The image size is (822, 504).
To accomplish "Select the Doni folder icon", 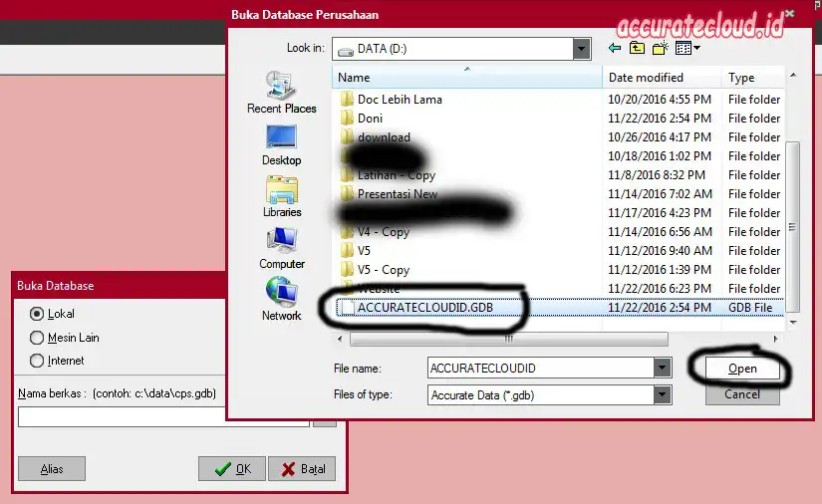I will coord(347,118).
